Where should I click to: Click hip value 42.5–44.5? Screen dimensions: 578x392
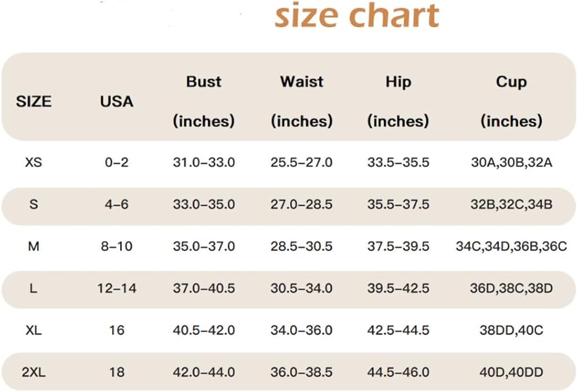tap(398, 330)
